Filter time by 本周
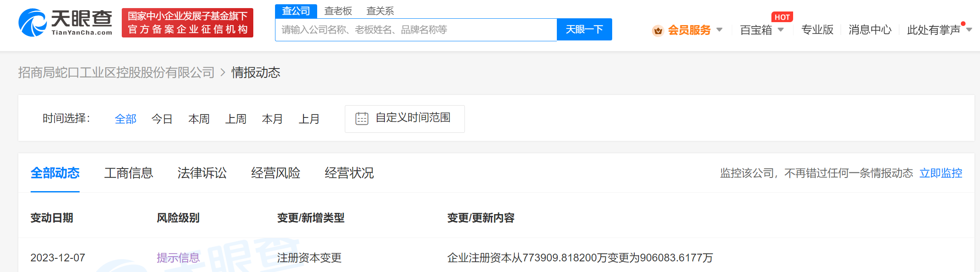980x272 pixels. coord(199,119)
